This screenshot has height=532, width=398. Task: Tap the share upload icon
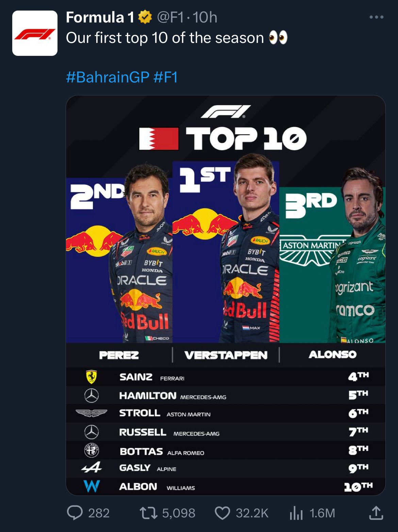376,513
